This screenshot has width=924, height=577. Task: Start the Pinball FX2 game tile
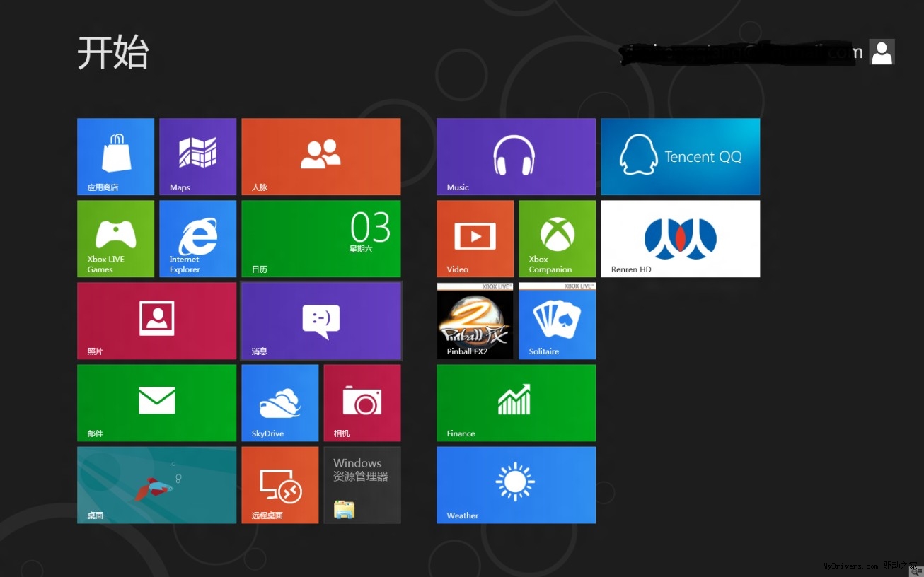coord(475,321)
